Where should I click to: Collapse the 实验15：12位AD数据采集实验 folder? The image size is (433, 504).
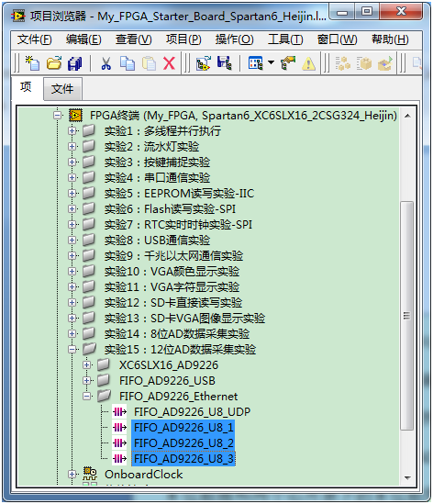[72, 350]
